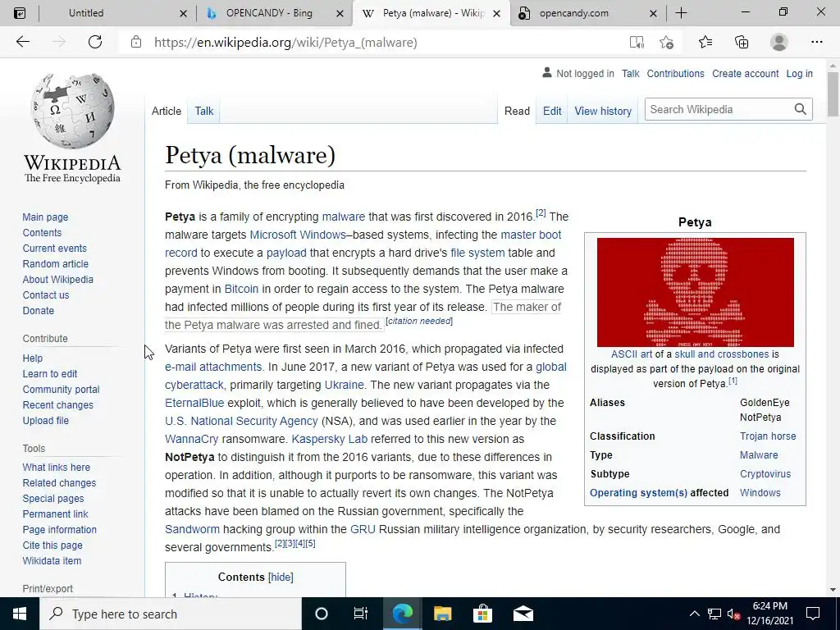Click the Cryptovirus infobox link
The width and height of the screenshot is (840, 630).
[765, 473]
